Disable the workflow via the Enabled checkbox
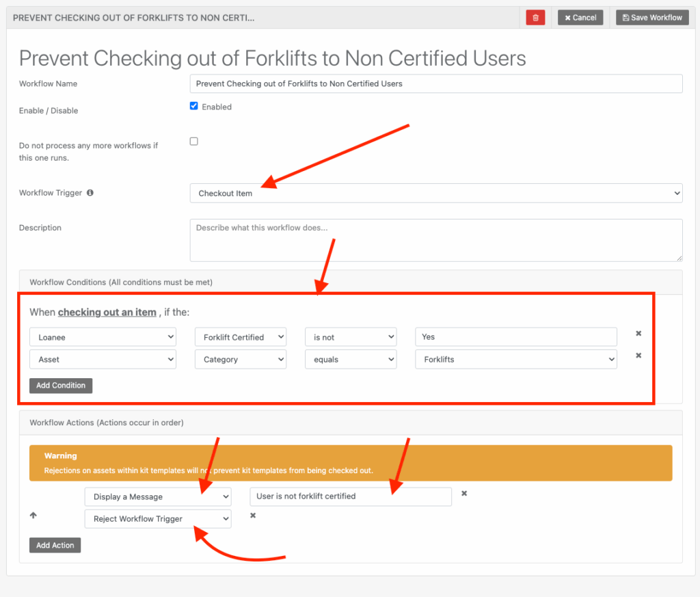Viewport: 700px width, 597px height. pos(193,105)
